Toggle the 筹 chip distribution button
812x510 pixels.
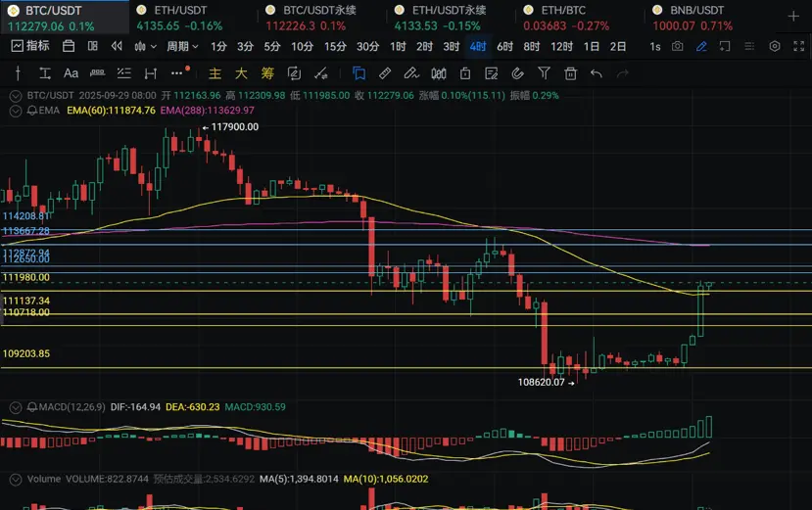[x=267, y=73]
